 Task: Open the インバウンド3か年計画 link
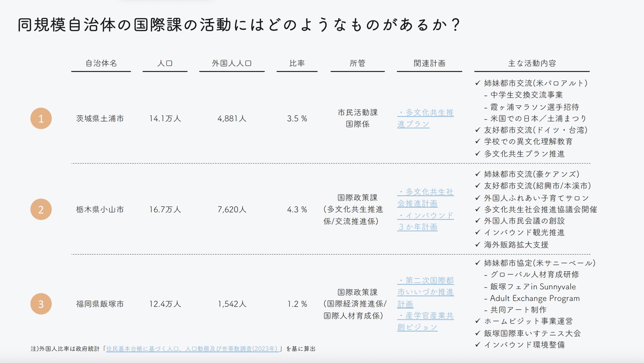425,221
